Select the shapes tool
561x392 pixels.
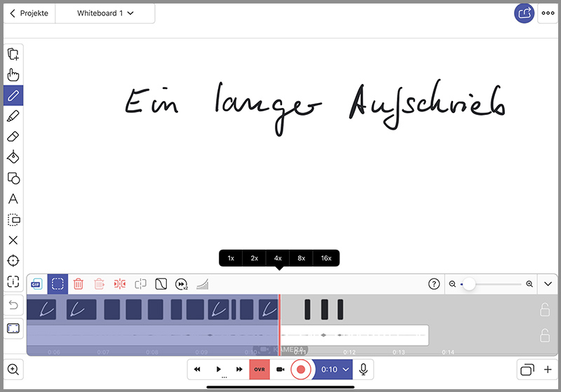(x=13, y=177)
